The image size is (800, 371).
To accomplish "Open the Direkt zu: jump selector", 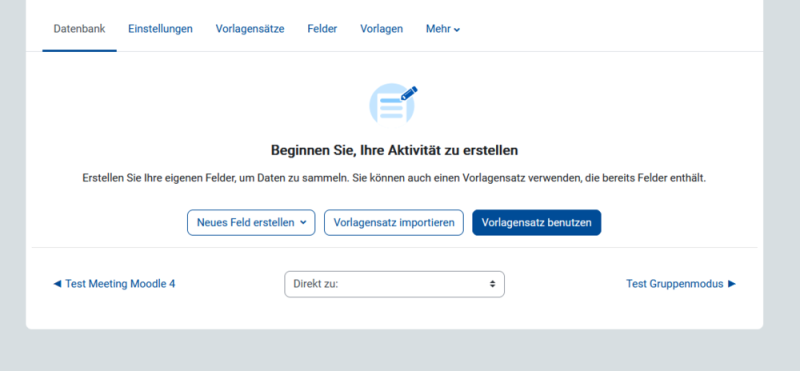I will (x=394, y=284).
